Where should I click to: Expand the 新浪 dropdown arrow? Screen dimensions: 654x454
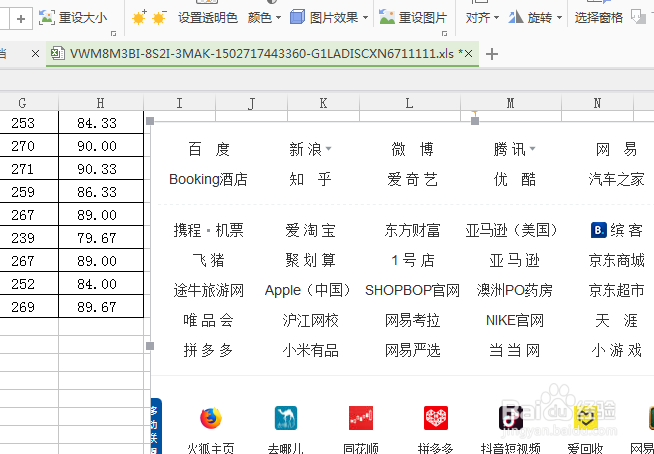click(x=329, y=148)
